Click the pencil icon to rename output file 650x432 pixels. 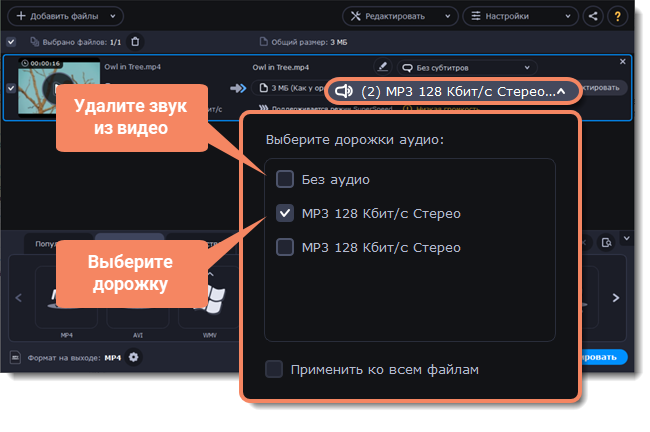pyautogui.click(x=383, y=67)
